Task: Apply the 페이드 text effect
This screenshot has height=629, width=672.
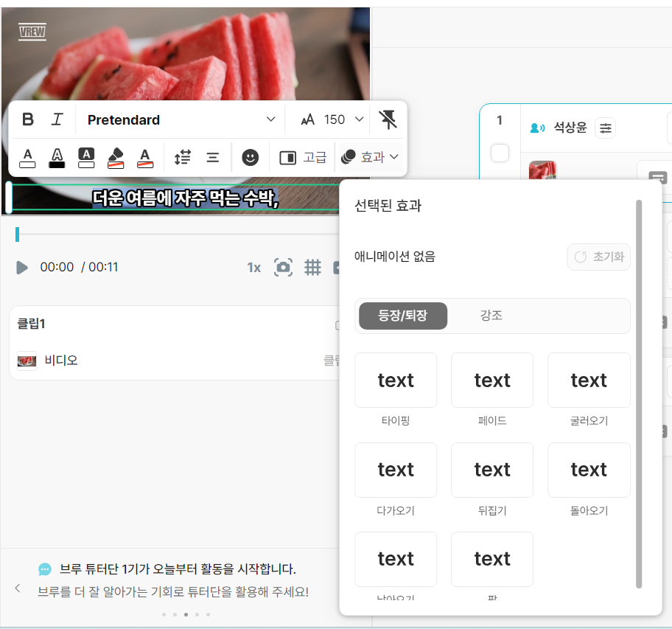Action: point(492,380)
